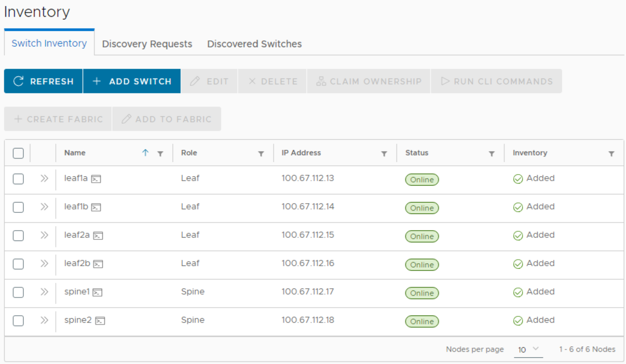Filter the Name column
Screen dimensions: 626x364
pos(160,154)
